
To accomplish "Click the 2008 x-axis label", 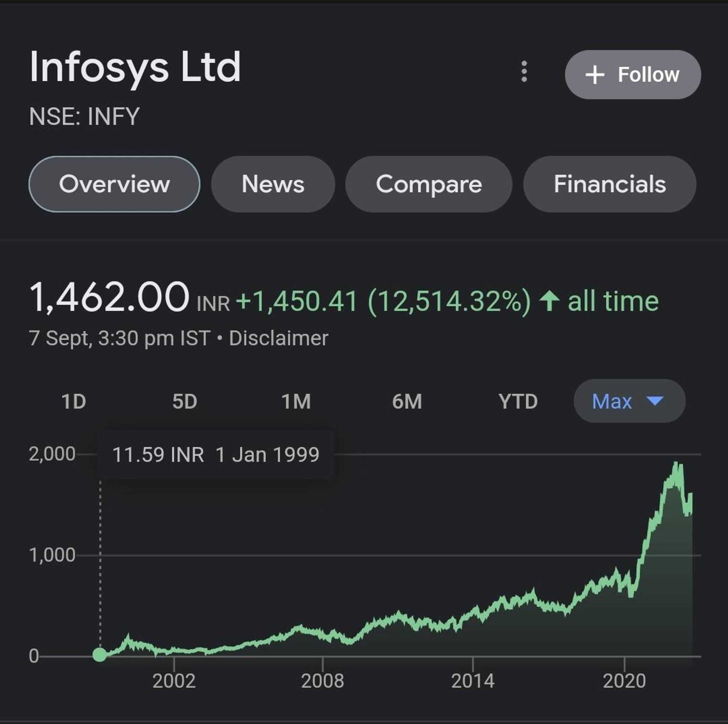I will click(x=322, y=681).
